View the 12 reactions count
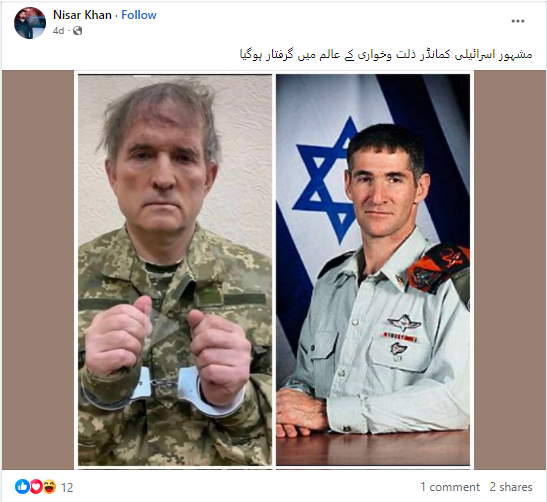Screen dimensions: 547x502 tap(67, 487)
